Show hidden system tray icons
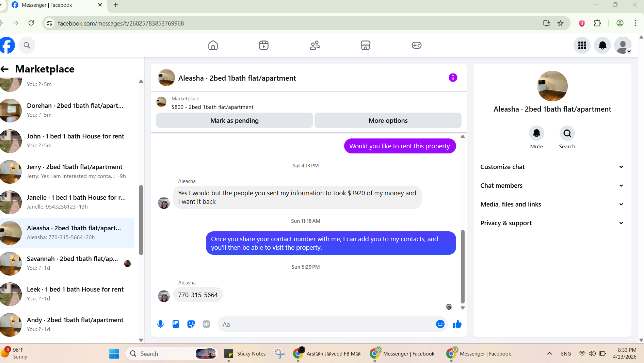This screenshot has height=363, width=644. [x=549, y=353]
